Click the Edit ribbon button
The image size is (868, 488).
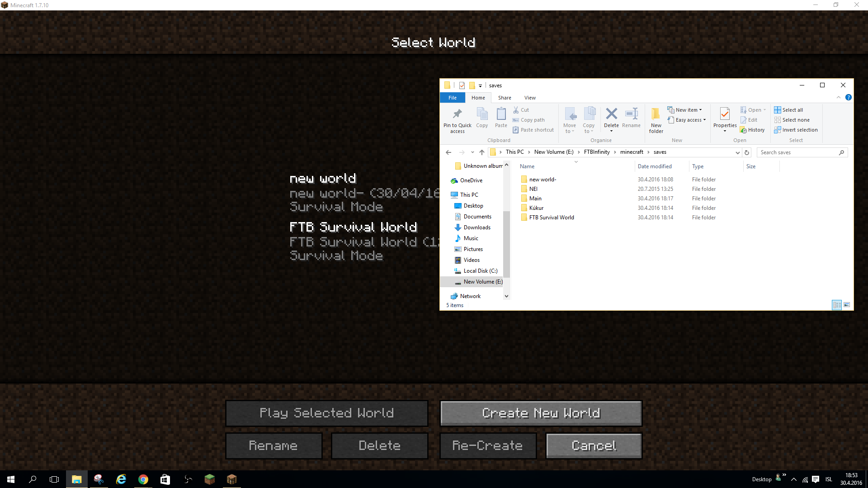pos(749,120)
